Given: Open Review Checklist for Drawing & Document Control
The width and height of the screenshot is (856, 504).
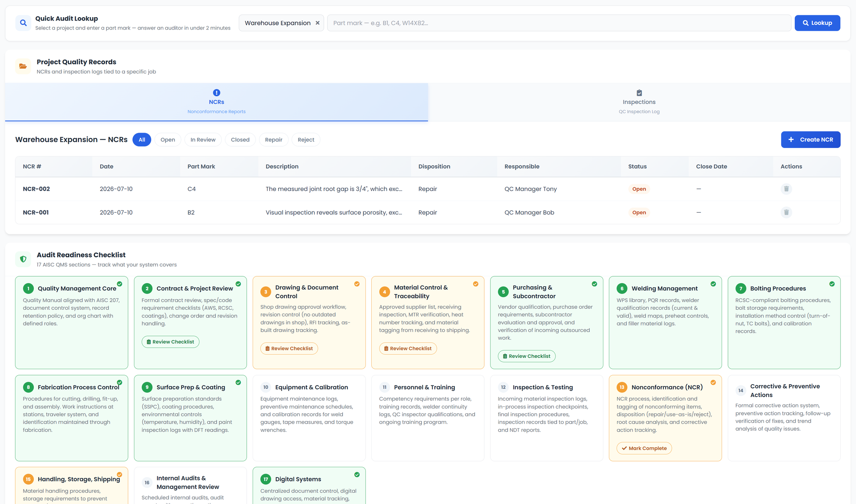Looking at the screenshot, I should point(289,348).
